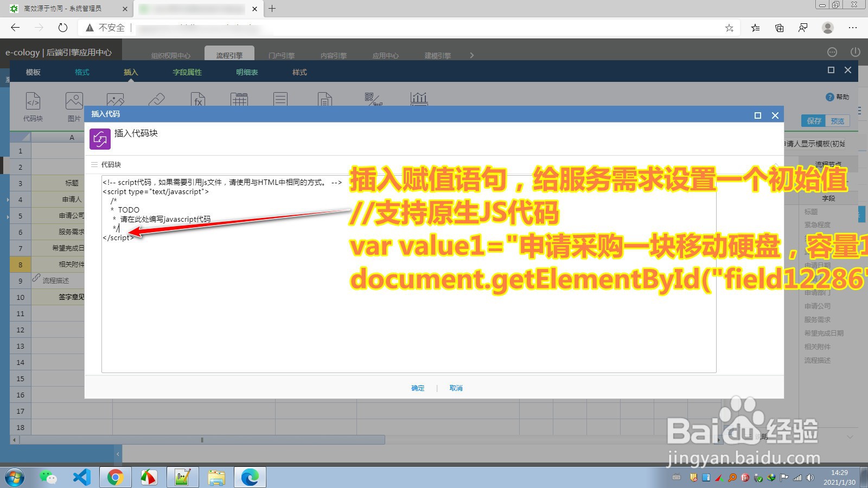Click the document page icon in toolbar
The height and width of the screenshot is (488, 868).
point(325,100)
